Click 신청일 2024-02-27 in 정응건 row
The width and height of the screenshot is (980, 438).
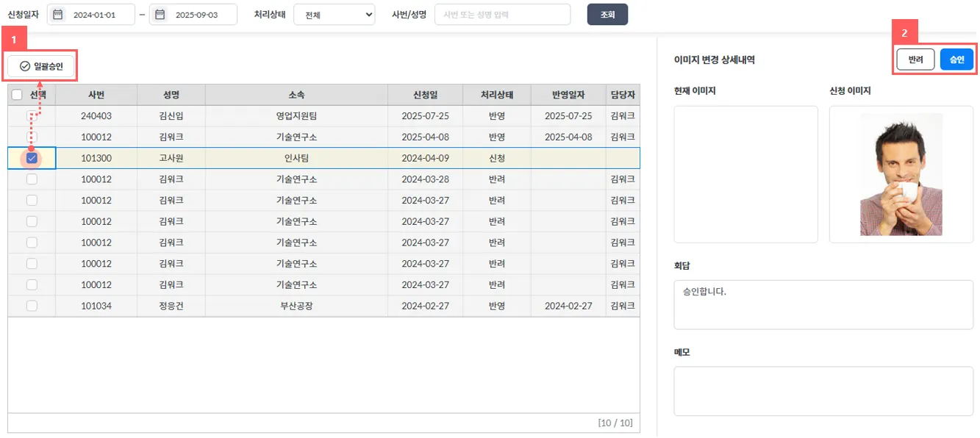point(425,306)
